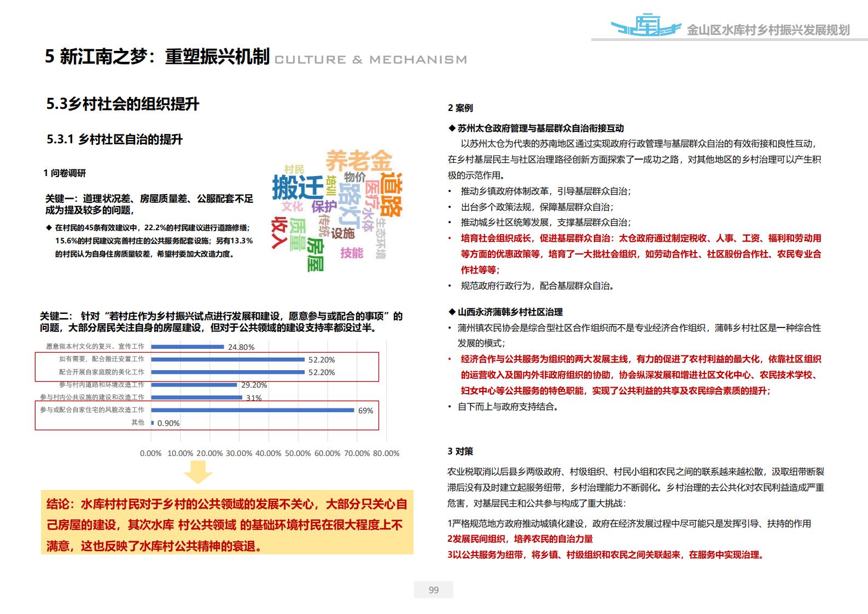Click the 29.20% bar value
This screenshot has height=614, width=868.
pos(254,385)
